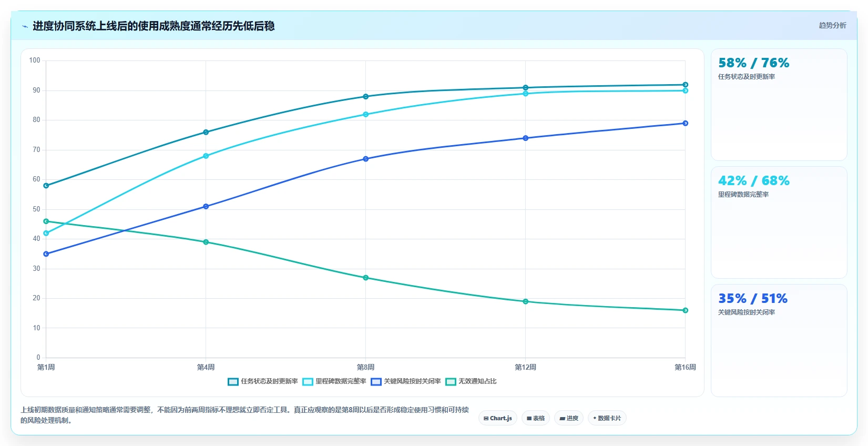Select the 无效通知占比 point at 第8周 (27)
This screenshot has height=446, width=868.
(366, 278)
